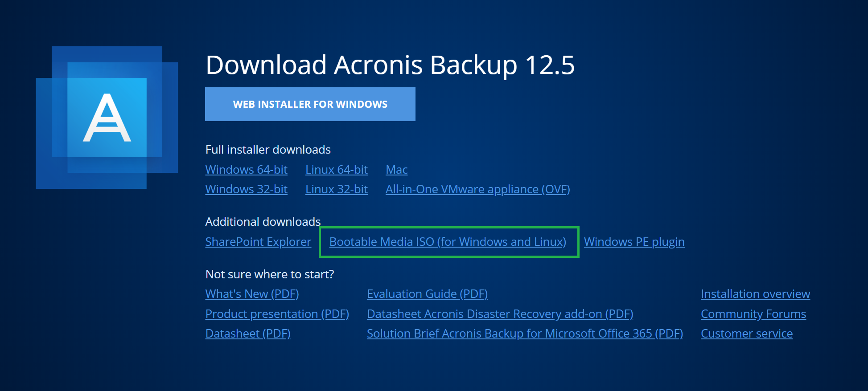This screenshot has height=391, width=868.
Task: Open the All-in-One VMware appliance (OVF) download
Action: pyautogui.click(x=477, y=189)
